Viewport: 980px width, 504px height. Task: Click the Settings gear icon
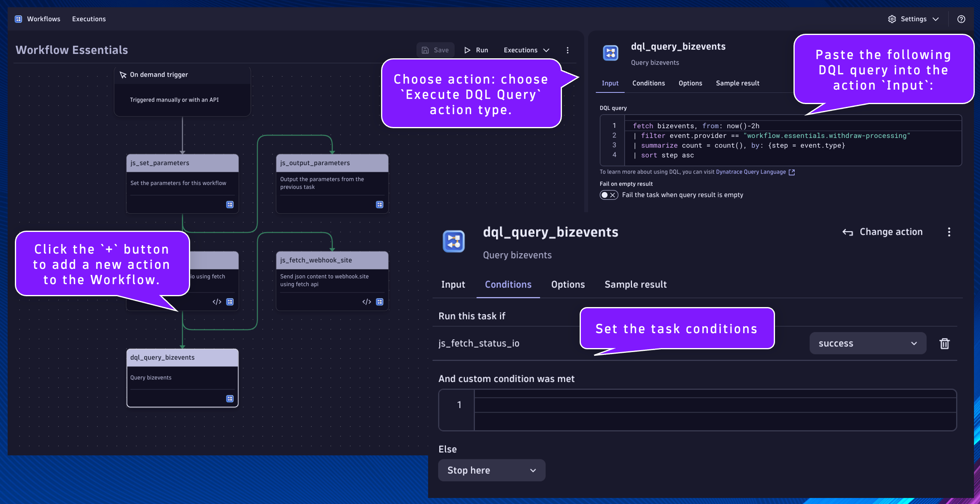tap(892, 19)
